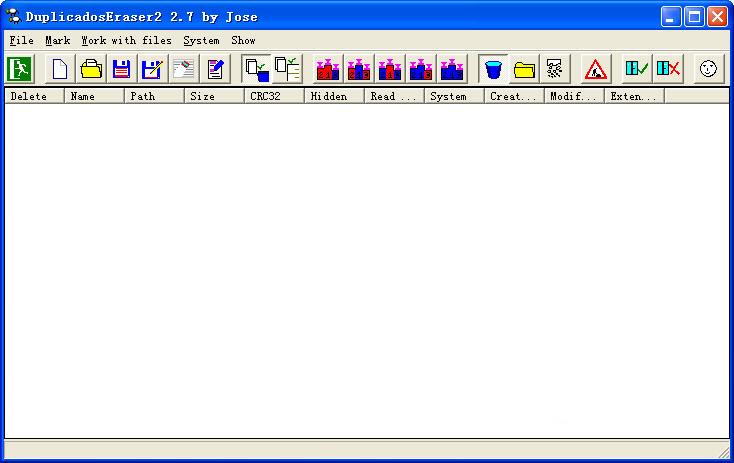Sort by the CRC32 column header
The width and height of the screenshot is (734, 463).
coord(274,96)
